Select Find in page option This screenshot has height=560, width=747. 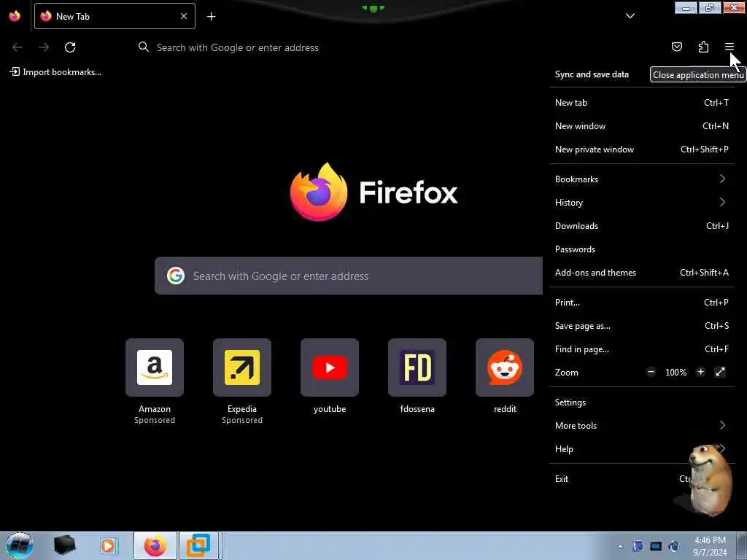642,349
